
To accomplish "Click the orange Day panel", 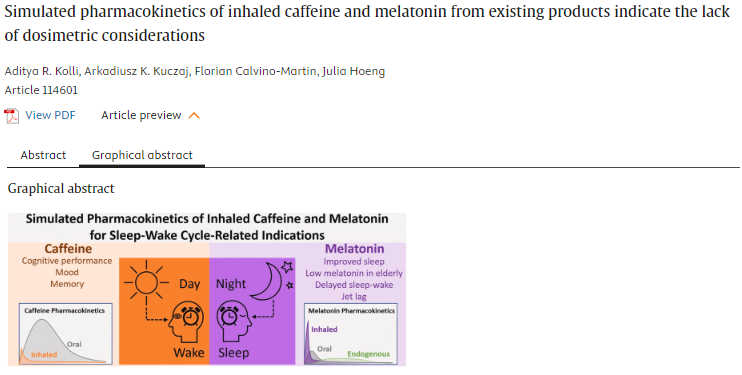I will pyautogui.click(x=164, y=311).
